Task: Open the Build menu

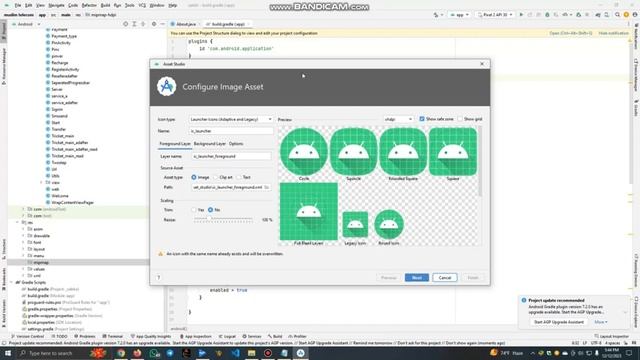Action: click(105, 6)
